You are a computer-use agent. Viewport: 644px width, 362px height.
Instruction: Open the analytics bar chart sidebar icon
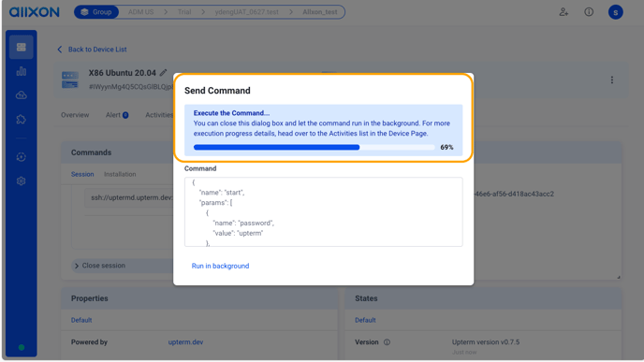(x=21, y=71)
